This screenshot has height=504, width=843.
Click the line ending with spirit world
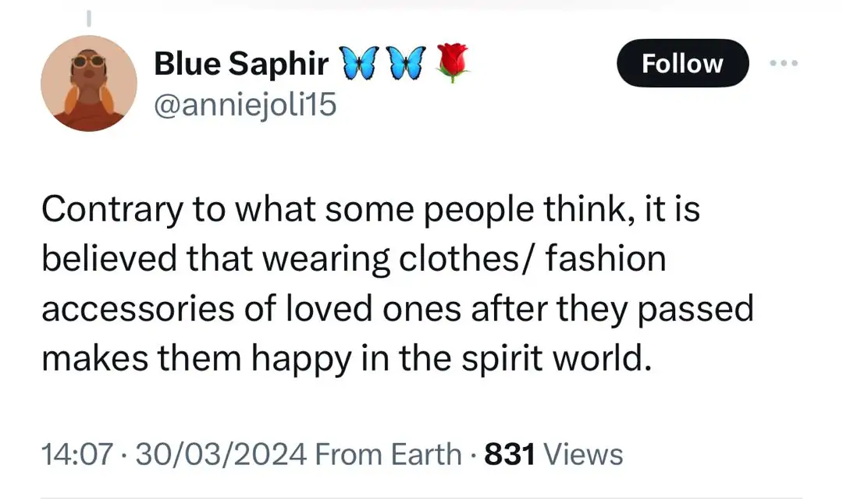[346, 358]
